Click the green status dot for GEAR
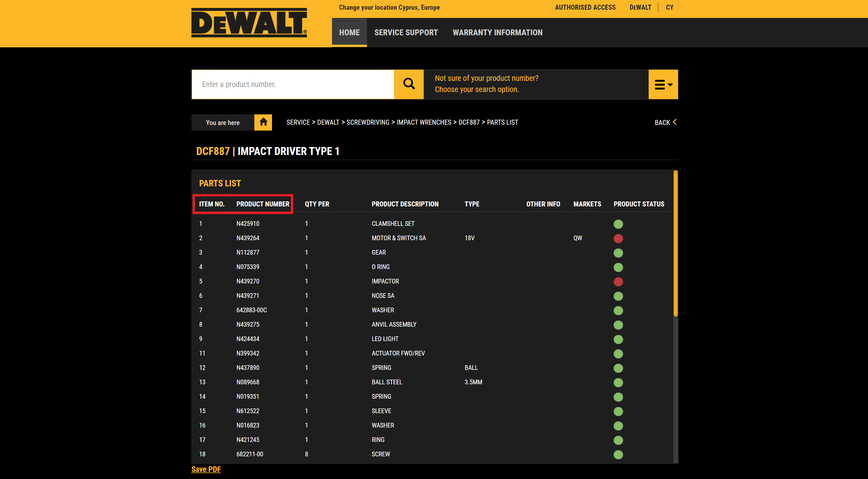 tap(618, 253)
